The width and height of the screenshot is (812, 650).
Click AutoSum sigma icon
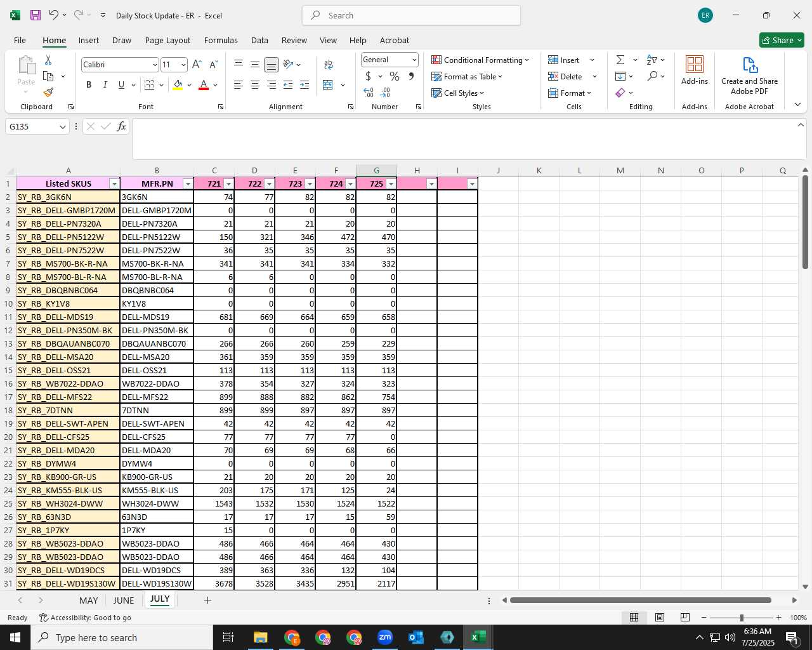(x=620, y=60)
